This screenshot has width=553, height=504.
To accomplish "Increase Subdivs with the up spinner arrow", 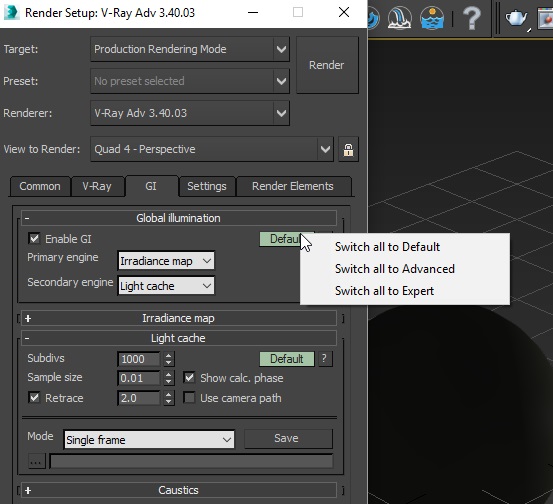I will (x=169, y=356).
